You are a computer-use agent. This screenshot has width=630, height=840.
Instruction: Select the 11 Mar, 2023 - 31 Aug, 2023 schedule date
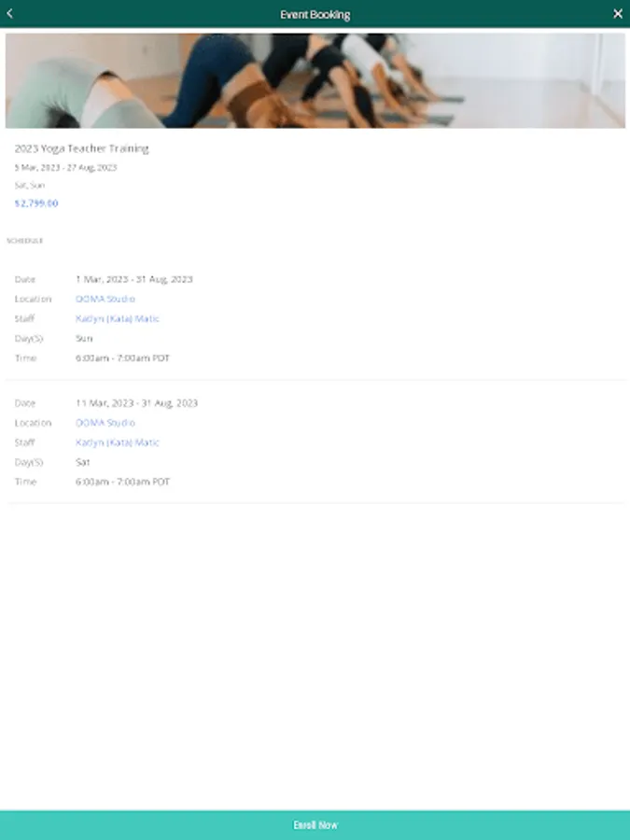coord(136,403)
